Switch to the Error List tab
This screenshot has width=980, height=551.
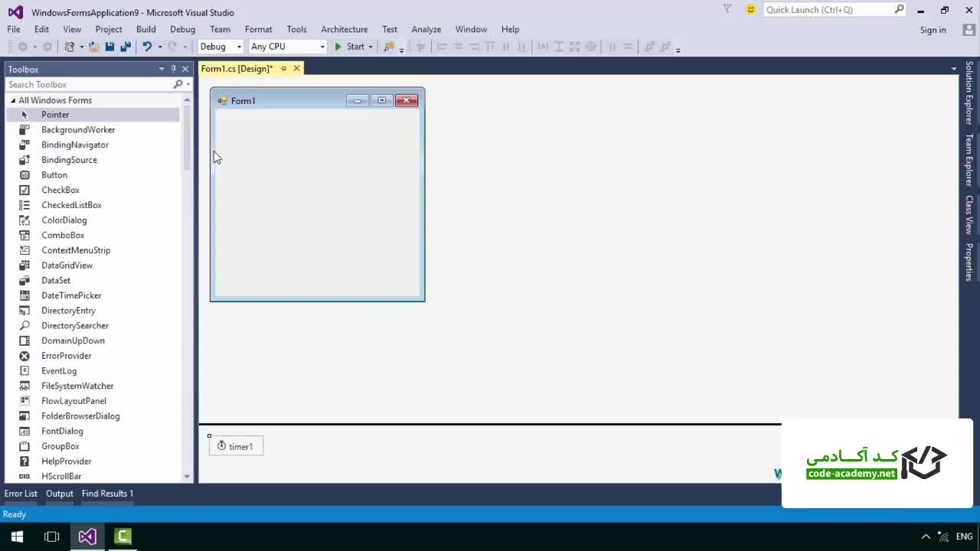tap(21, 494)
